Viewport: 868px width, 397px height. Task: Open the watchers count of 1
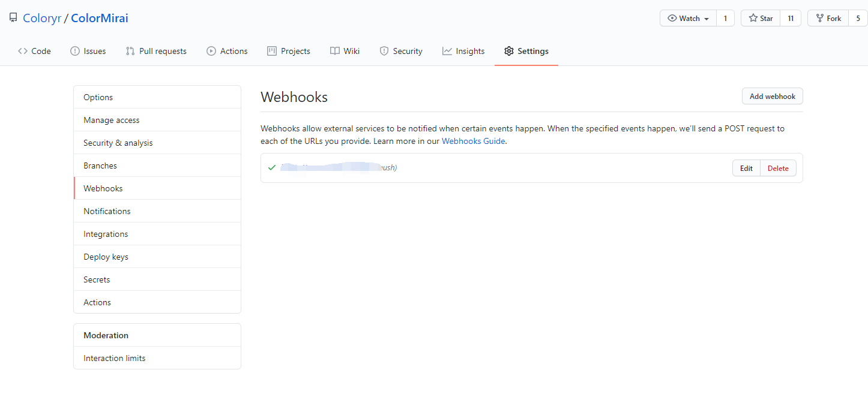tap(725, 19)
